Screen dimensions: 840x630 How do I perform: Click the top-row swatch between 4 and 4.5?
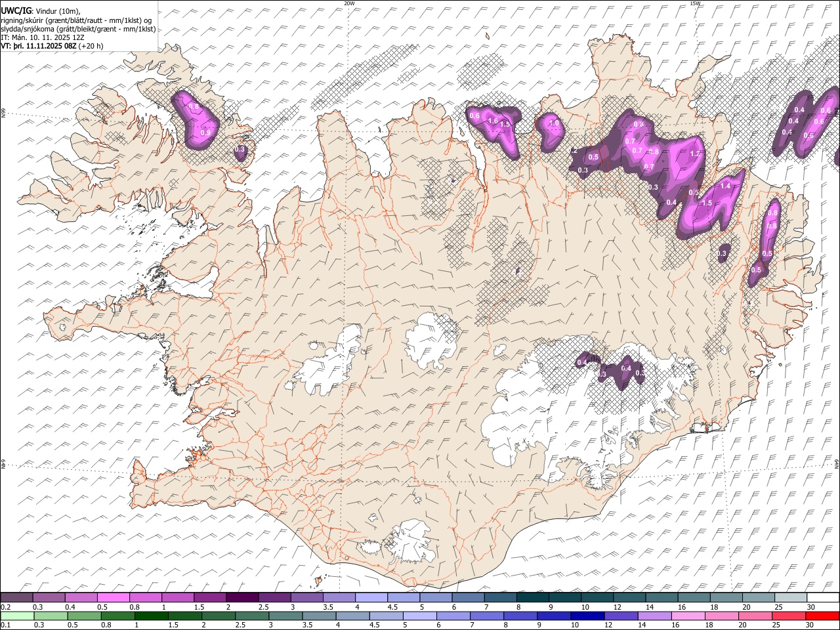pyautogui.click(x=371, y=598)
